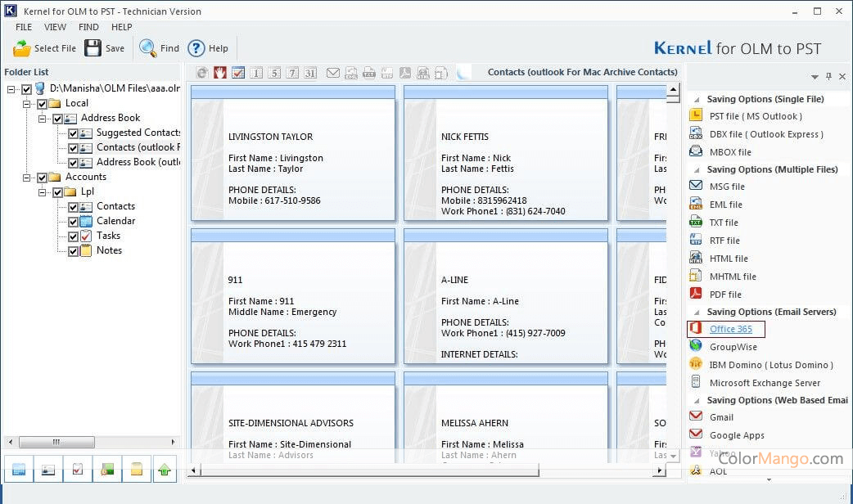This screenshot has height=504, width=853.
Task: Uncheck the Calendar folder checkbox
Action: tap(73, 221)
